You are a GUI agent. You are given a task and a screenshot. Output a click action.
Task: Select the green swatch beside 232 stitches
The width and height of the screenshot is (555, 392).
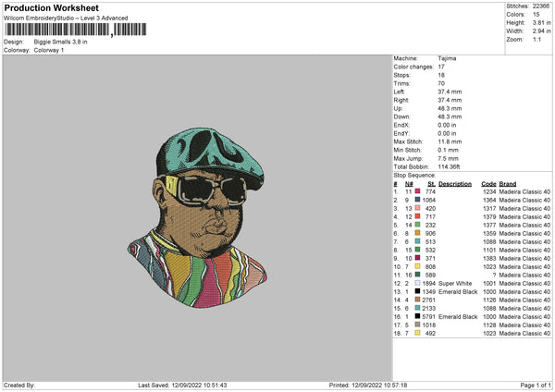tap(418, 225)
